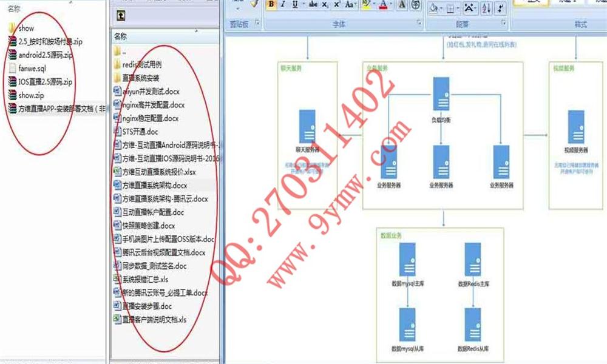Select nginx高并发配置.docx document
Screen dimensions: 607x364
[x=149, y=105]
